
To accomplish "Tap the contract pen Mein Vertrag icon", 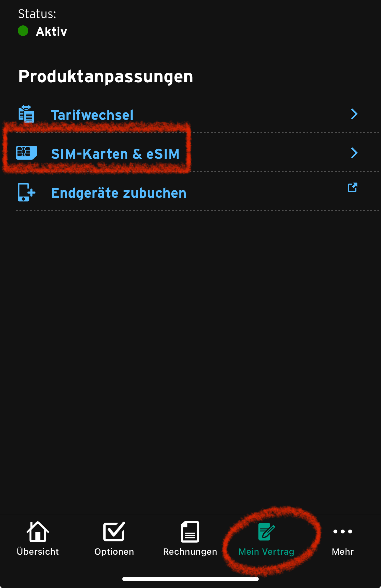I will click(x=266, y=531).
